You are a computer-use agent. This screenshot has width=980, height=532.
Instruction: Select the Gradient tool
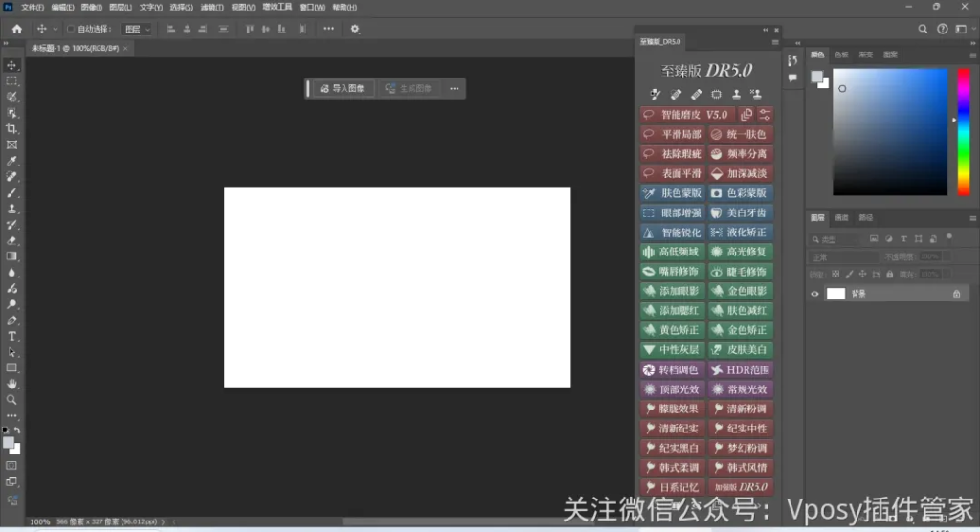11,256
